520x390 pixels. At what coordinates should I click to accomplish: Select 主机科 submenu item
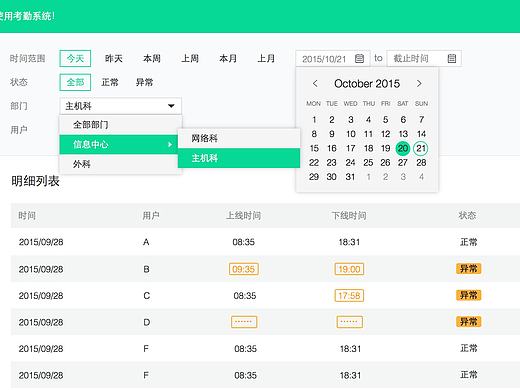[x=239, y=158]
